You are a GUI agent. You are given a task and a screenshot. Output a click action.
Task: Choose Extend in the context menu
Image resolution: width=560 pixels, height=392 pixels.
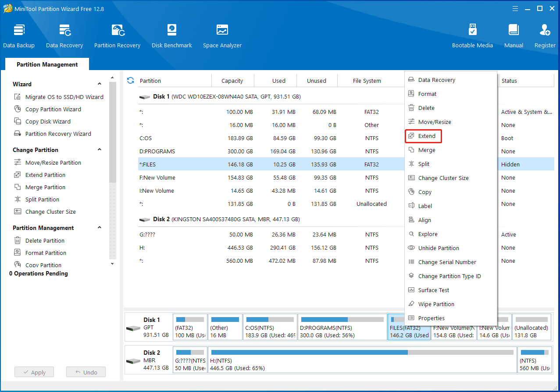tap(426, 136)
